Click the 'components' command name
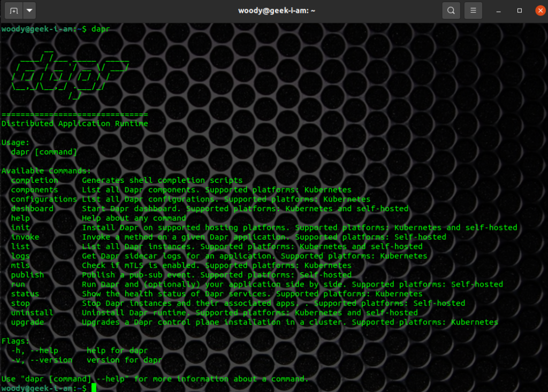Image resolution: width=548 pixels, height=392 pixels. (34, 190)
